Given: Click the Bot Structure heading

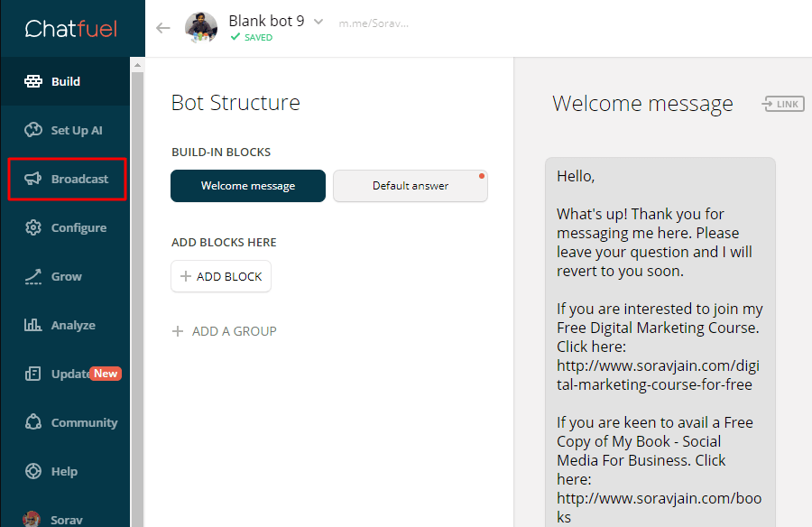Looking at the screenshot, I should point(235,103).
